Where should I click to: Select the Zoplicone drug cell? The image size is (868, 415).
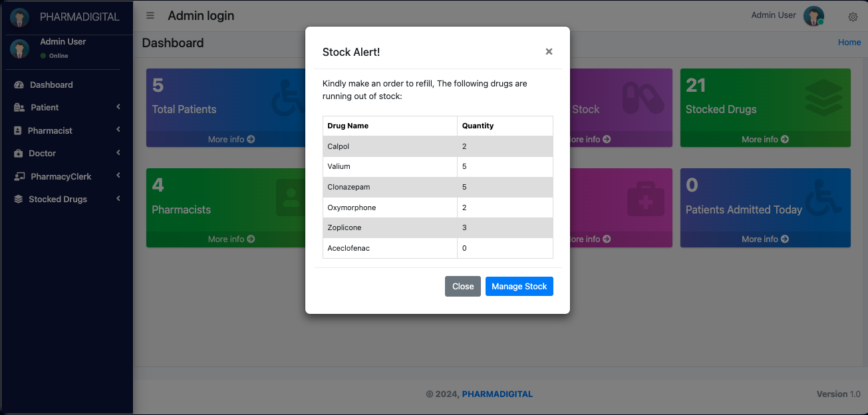[390, 228]
